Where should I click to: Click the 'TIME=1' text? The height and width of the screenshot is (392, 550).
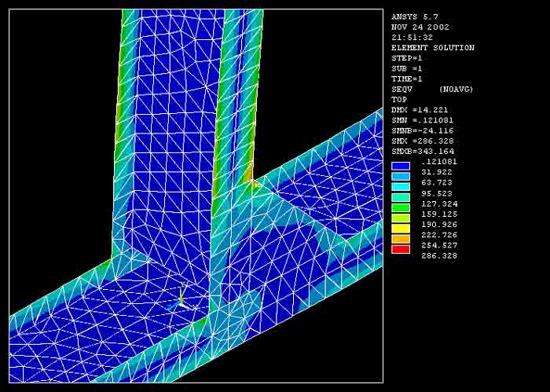click(407, 79)
